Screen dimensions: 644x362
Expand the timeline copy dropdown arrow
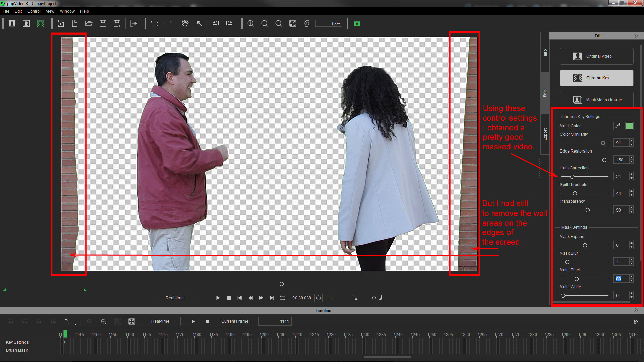tap(76, 324)
